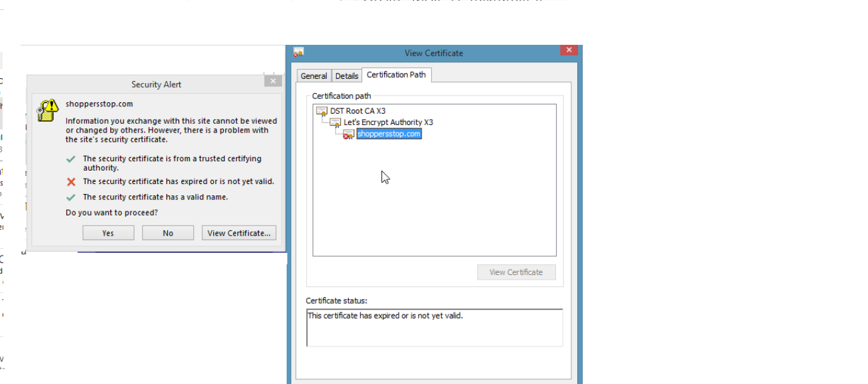Click the red X beside expired certificate message
The width and height of the screenshot is (868, 384).
[71, 181]
